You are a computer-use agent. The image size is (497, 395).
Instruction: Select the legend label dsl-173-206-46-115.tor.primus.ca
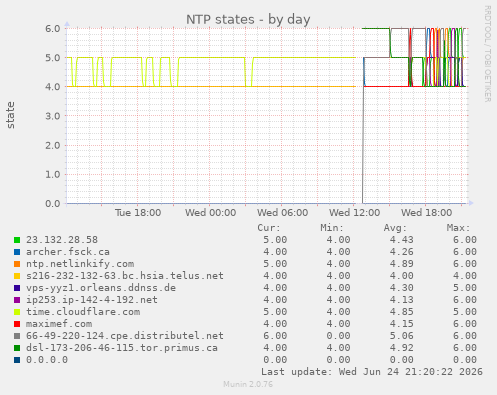(122, 348)
